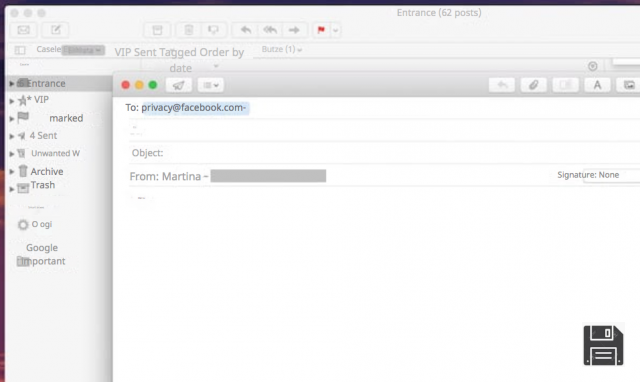640x382 pixels.
Task: Expand the Entrance mailbox
Action: (11, 83)
